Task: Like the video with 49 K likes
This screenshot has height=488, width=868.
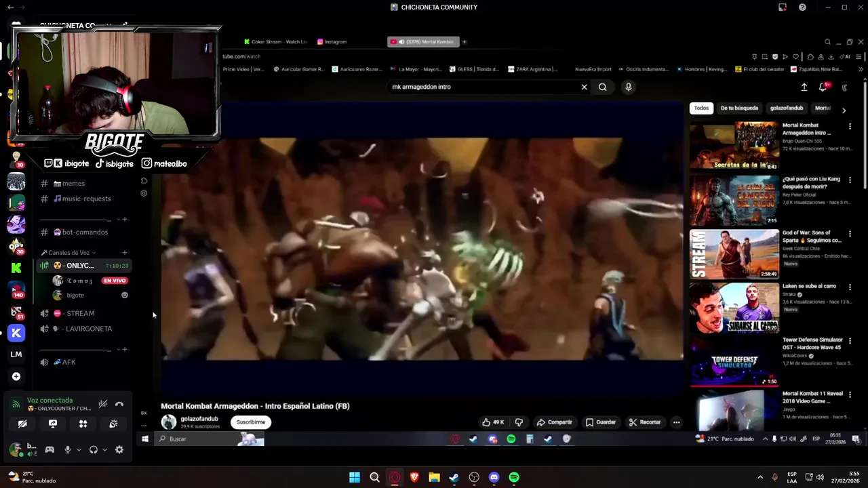Action: (x=493, y=422)
